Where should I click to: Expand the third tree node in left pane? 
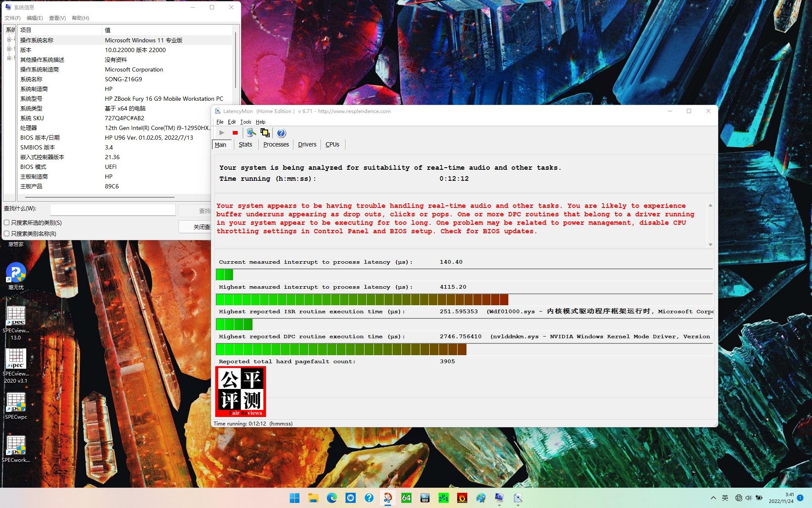tap(9, 58)
